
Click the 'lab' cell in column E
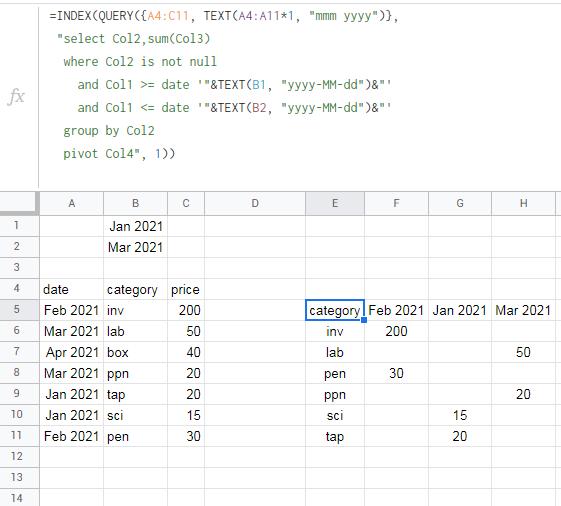[335, 352]
